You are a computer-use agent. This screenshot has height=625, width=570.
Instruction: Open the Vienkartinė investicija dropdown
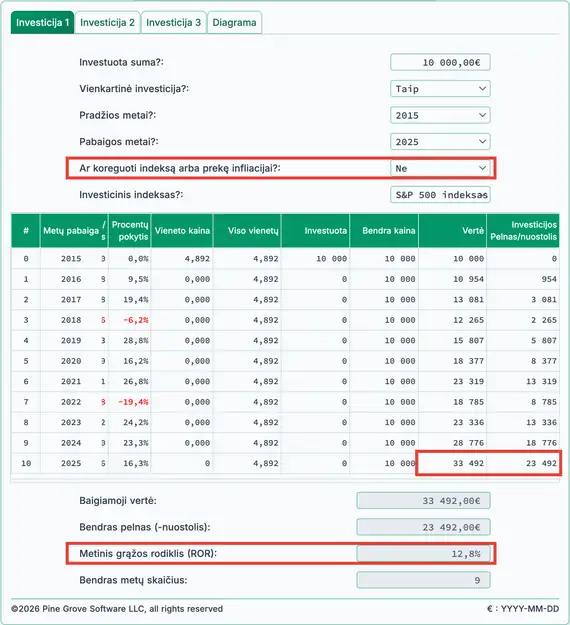[440, 88]
